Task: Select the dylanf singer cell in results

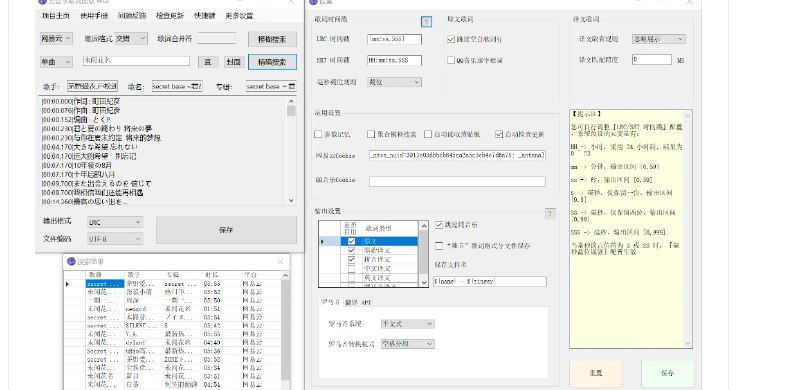Action: (x=144, y=343)
